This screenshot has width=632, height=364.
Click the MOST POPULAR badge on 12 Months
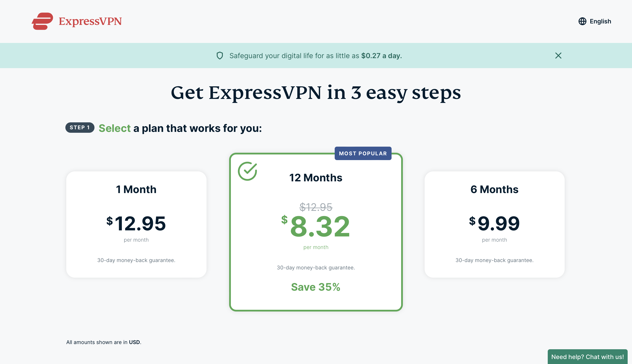coord(363,153)
